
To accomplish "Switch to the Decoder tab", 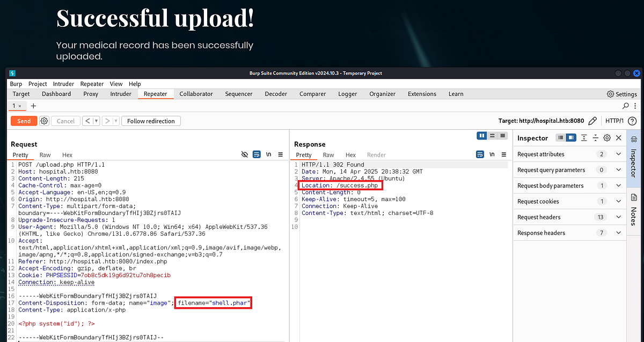I will 276,94.
